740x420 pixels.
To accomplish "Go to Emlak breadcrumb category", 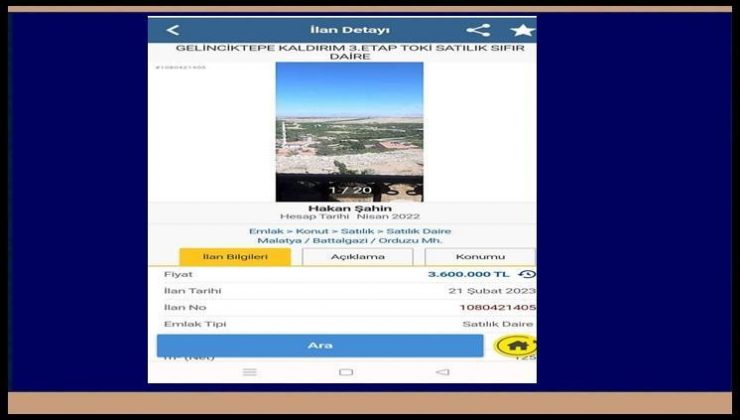I will point(262,231).
